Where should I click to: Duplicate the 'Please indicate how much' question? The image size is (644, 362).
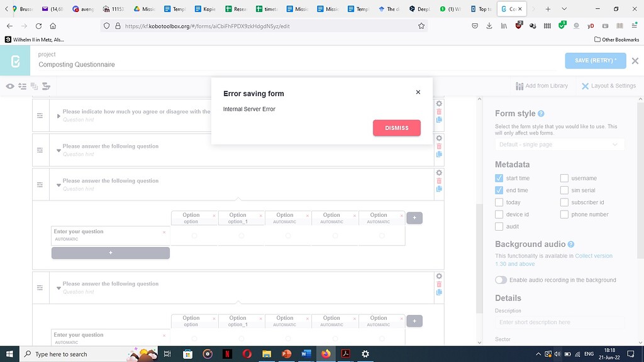click(x=439, y=119)
